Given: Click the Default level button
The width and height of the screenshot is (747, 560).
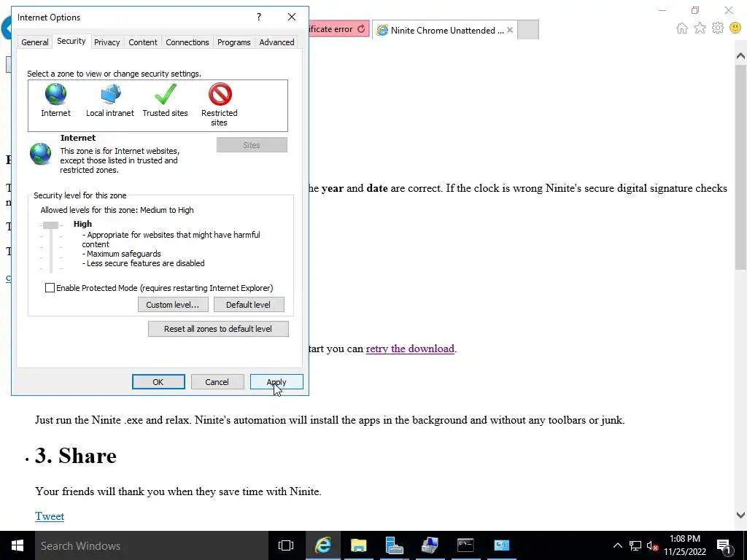Looking at the screenshot, I should click(249, 305).
